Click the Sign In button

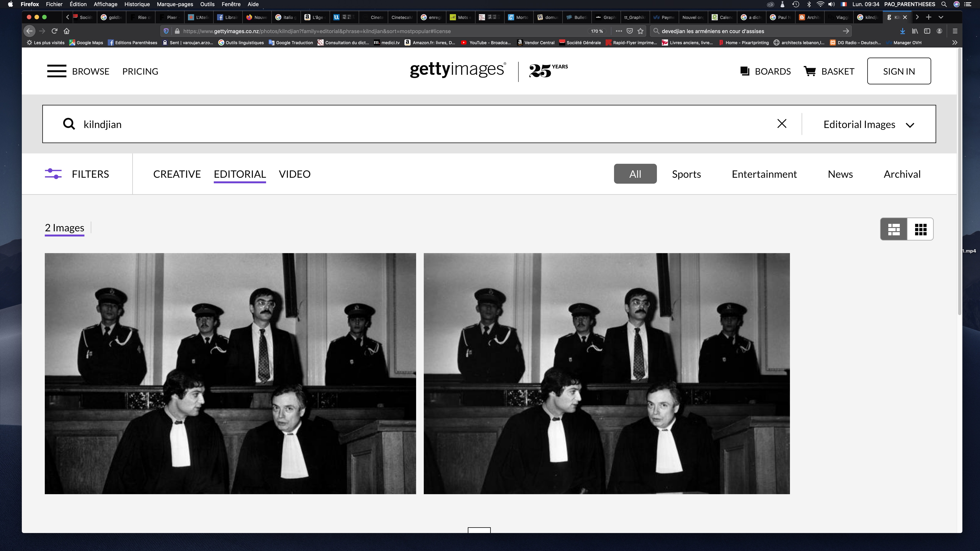(899, 71)
